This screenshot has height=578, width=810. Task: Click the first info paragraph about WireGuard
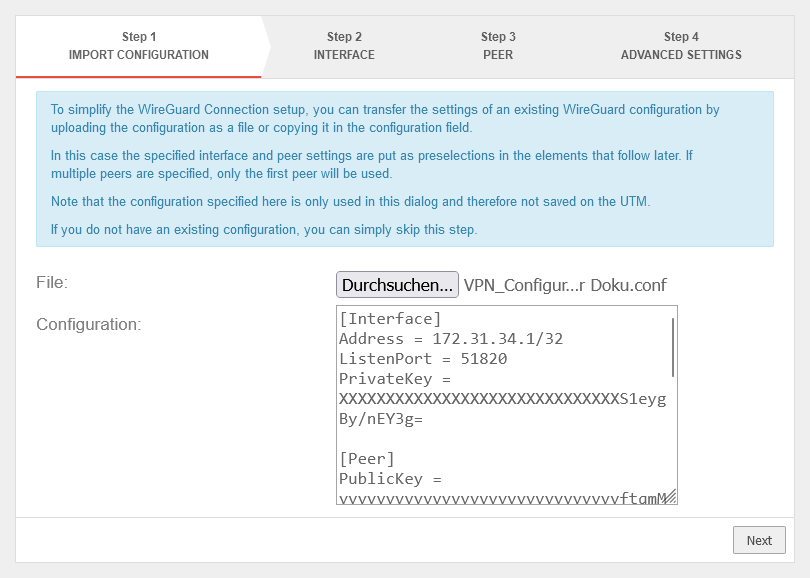pyautogui.click(x=385, y=119)
